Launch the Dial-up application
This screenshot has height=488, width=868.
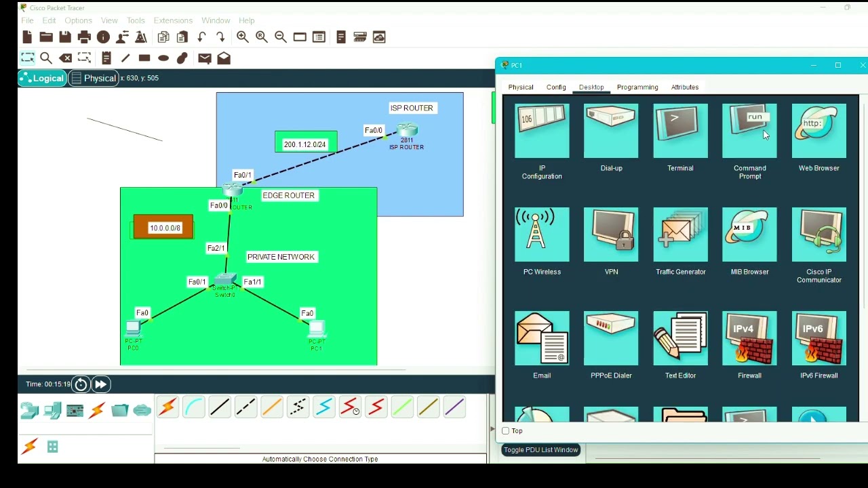[x=611, y=131]
